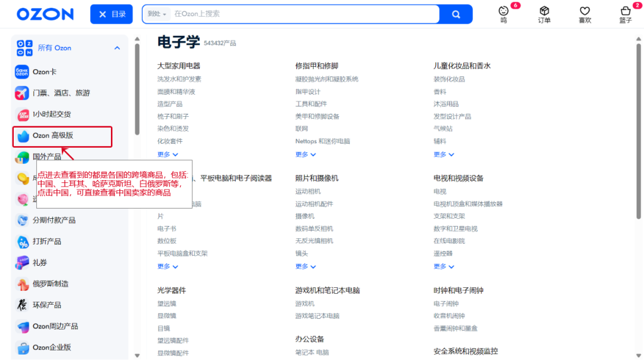This screenshot has height=360, width=644.
Task: Open the 游戏笔记本电脑 link
Action: (x=317, y=316)
